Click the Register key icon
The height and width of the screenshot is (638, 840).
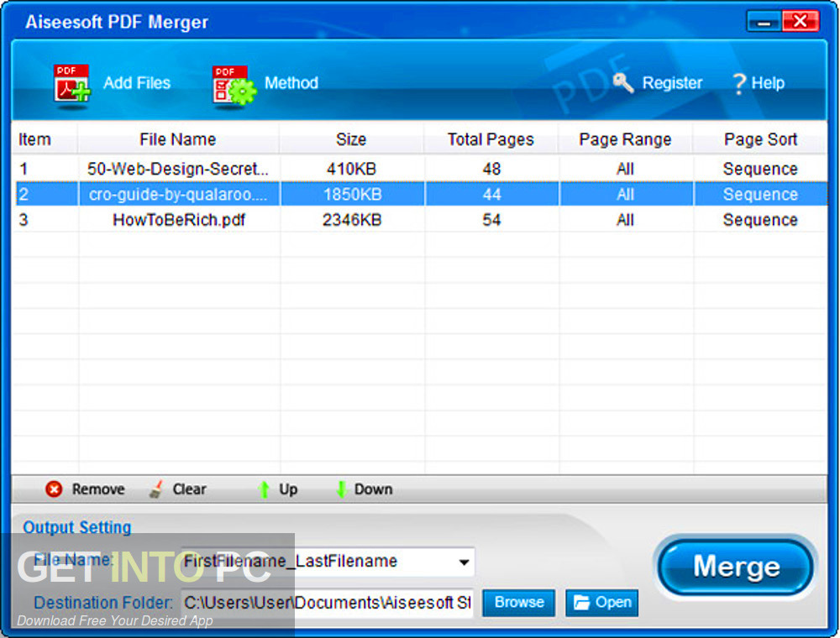[622, 82]
